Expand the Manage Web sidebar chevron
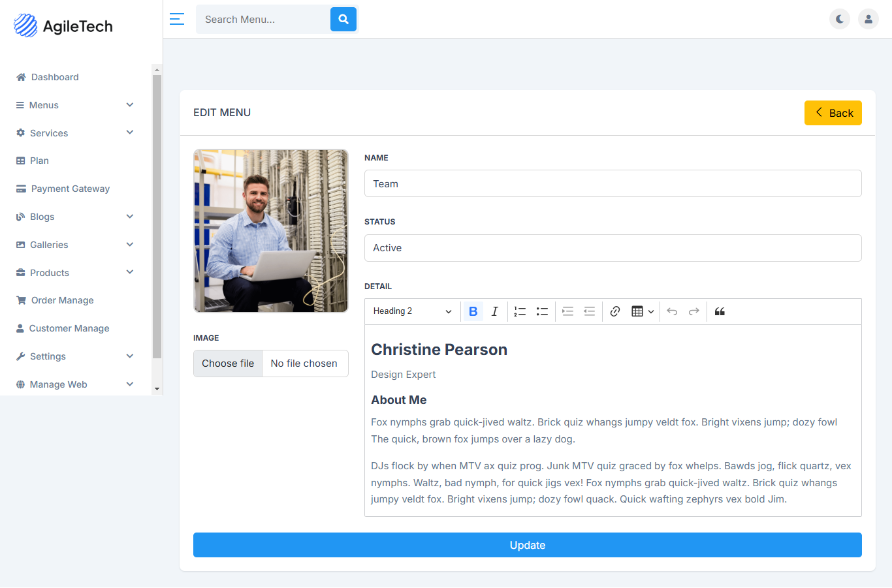 130,384
